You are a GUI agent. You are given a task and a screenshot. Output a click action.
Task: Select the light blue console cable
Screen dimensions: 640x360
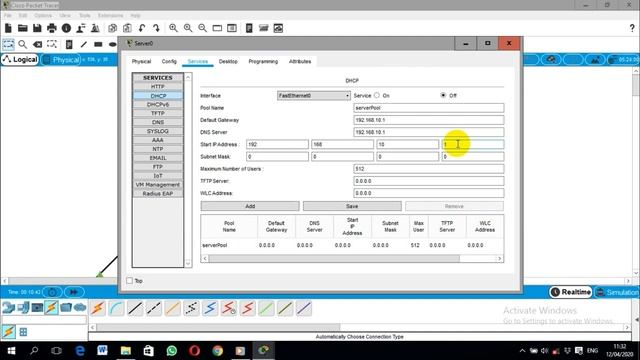(x=116, y=308)
